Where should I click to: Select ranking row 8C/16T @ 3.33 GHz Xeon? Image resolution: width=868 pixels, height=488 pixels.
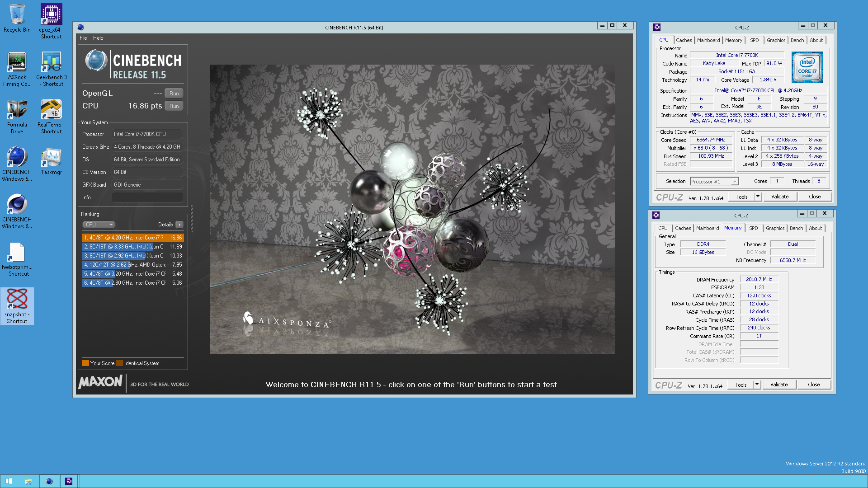click(133, 247)
